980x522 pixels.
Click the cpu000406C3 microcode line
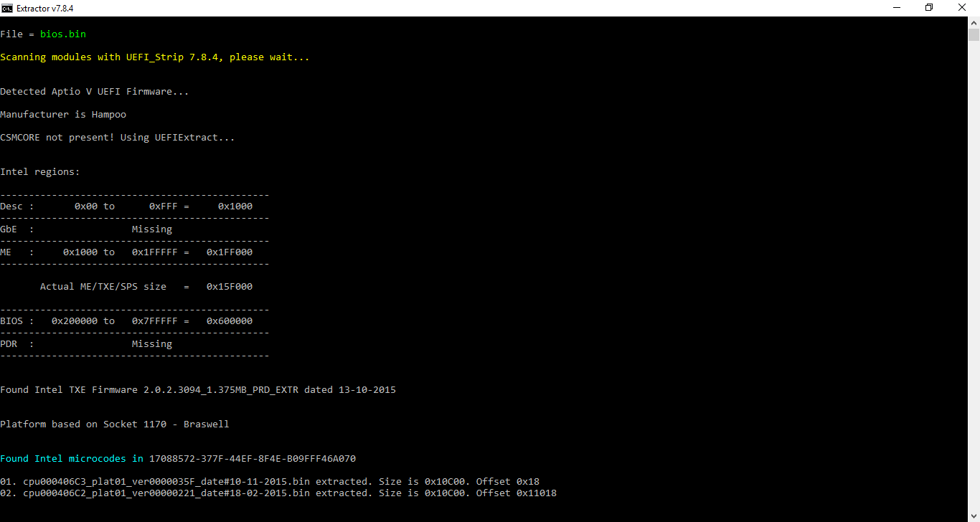click(270, 481)
